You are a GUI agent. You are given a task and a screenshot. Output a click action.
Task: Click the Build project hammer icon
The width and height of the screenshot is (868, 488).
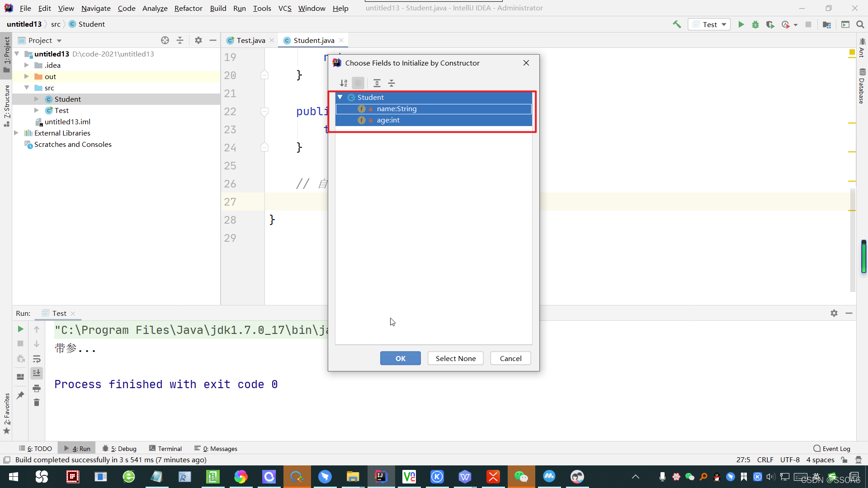(677, 24)
